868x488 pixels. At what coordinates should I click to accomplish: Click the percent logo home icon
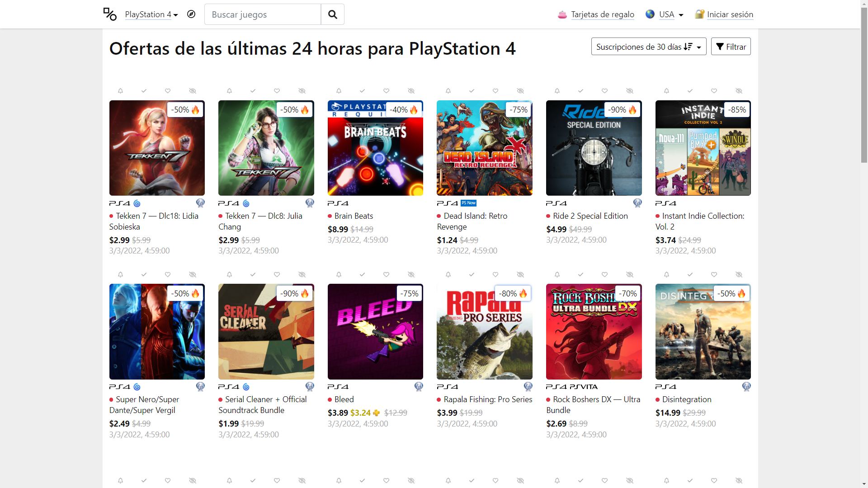click(110, 14)
